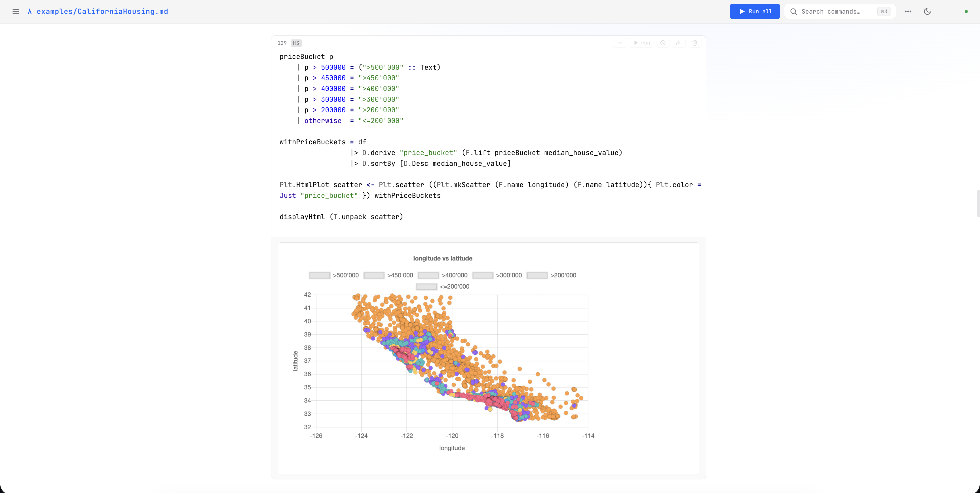Click the D.sortBy code line
The height and width of the screenshot is (493, 980).
coord(430,164)
